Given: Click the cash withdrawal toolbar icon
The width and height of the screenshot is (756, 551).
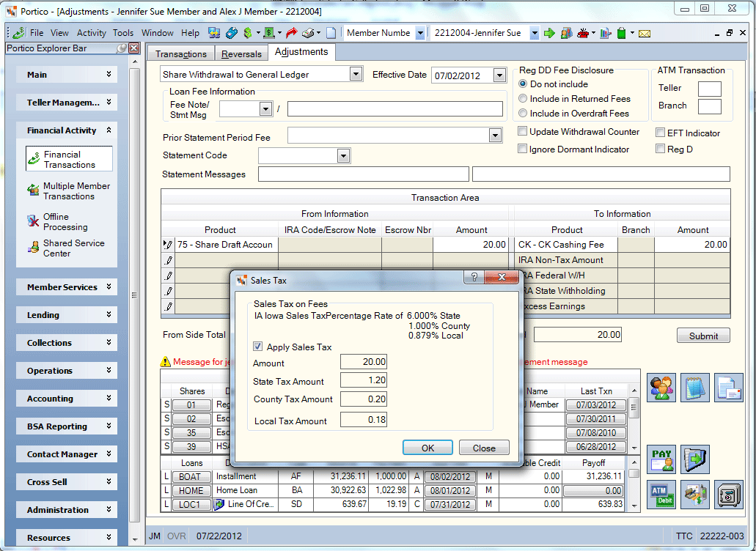Looking at the screenshot, I should pyautogui.click(x=269, y=33).
